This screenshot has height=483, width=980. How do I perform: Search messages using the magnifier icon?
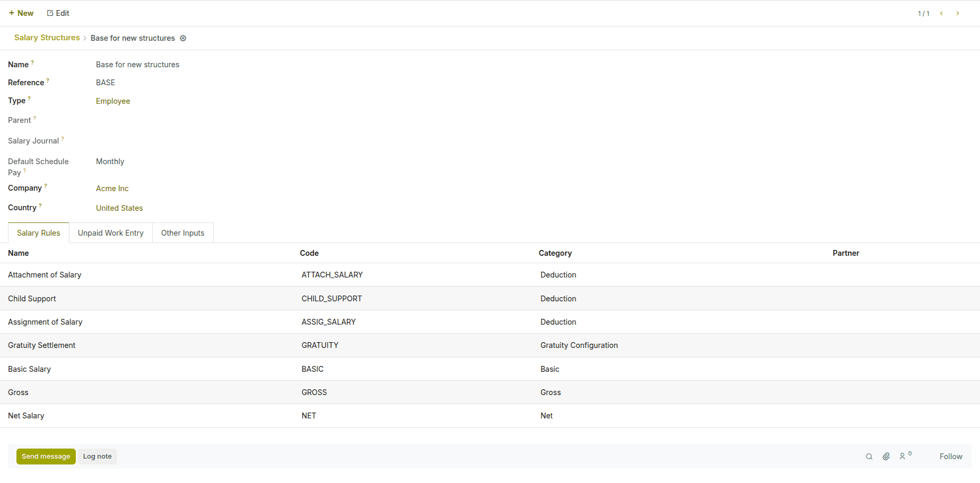click(x=869, y=456)
